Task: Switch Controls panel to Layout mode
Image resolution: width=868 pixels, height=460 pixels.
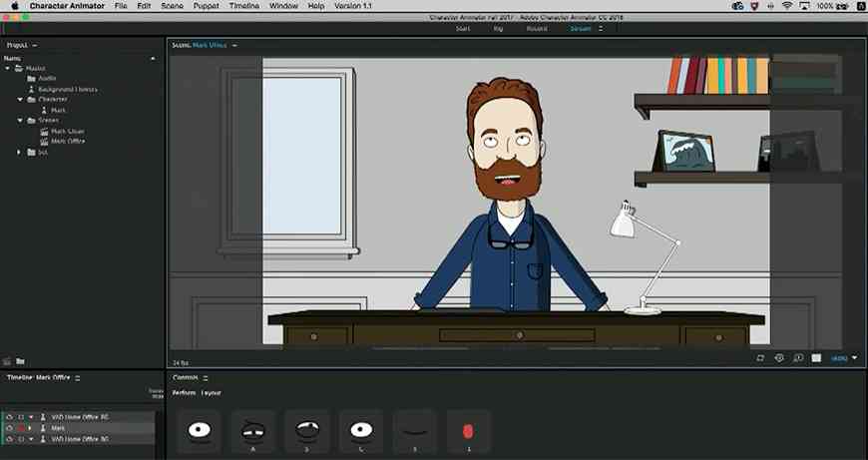Action: [212, 393]
